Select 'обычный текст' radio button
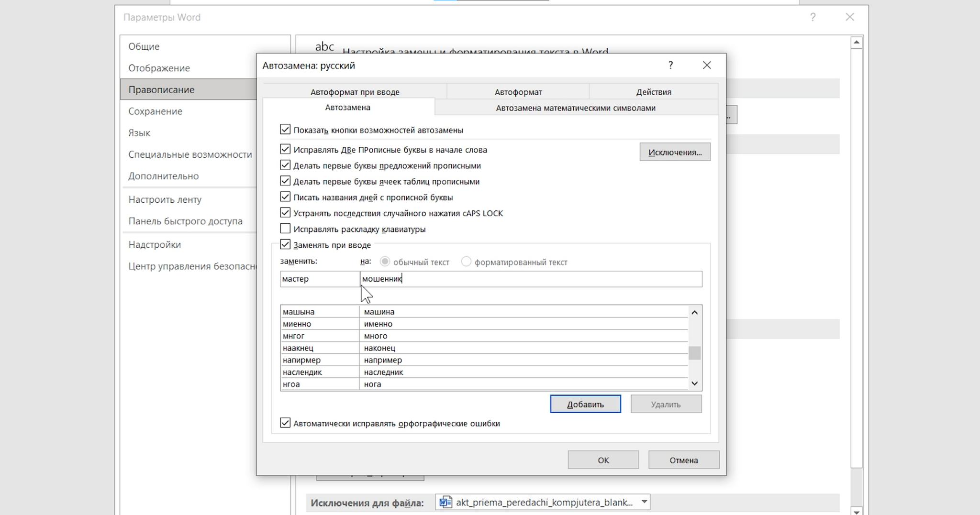This screenshot has height=515, width=980. pyautogui.click(x=385, y=262)
